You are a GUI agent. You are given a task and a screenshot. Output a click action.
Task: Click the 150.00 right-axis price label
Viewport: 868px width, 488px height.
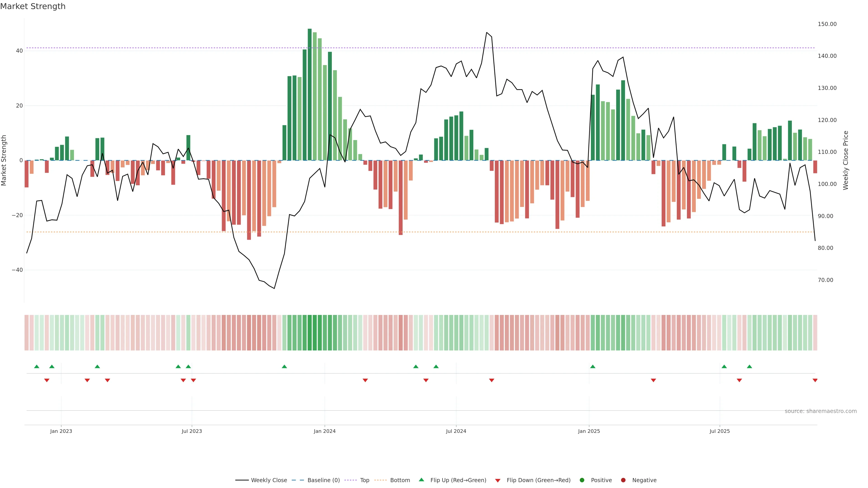pos(827,24)
